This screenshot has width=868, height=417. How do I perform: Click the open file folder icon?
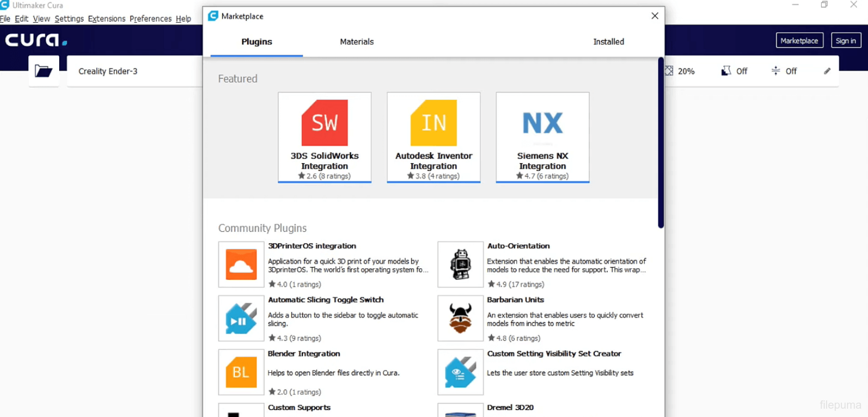(x=43, y=71)
